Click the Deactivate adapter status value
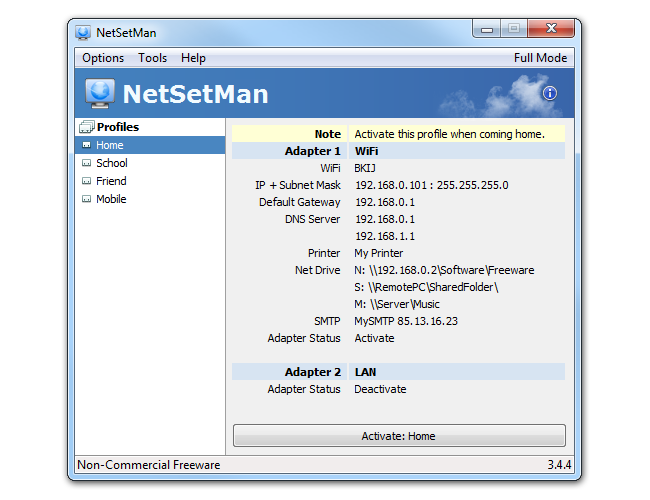 pos(380,389)
